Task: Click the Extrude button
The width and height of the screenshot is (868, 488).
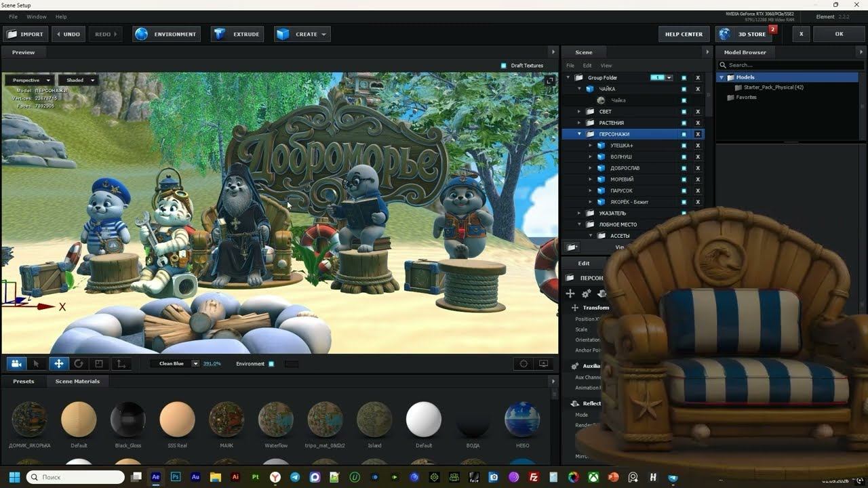Action: [x=237, y=34]
